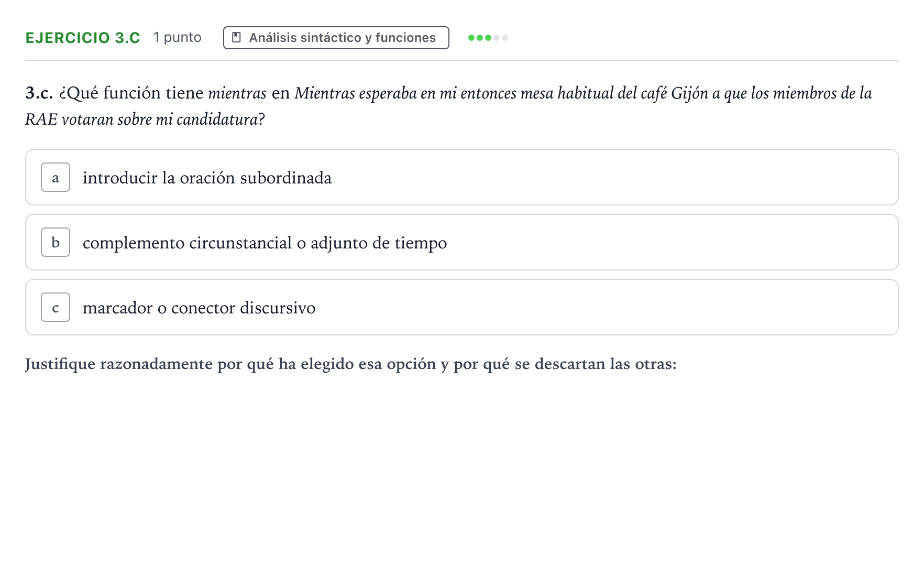Choose answer complemento circunstancial o adjunto de tiempo

(461, 242)
